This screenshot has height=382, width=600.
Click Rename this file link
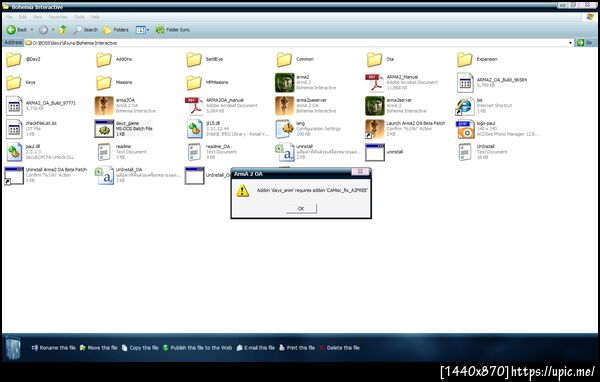[54, 348]
